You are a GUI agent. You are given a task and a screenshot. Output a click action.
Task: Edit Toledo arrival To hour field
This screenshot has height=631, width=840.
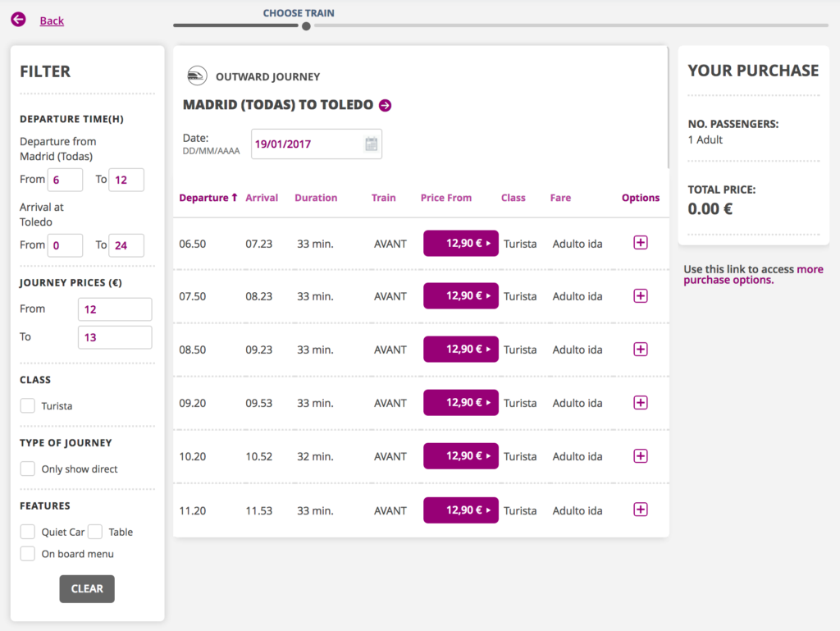[126, 245]
